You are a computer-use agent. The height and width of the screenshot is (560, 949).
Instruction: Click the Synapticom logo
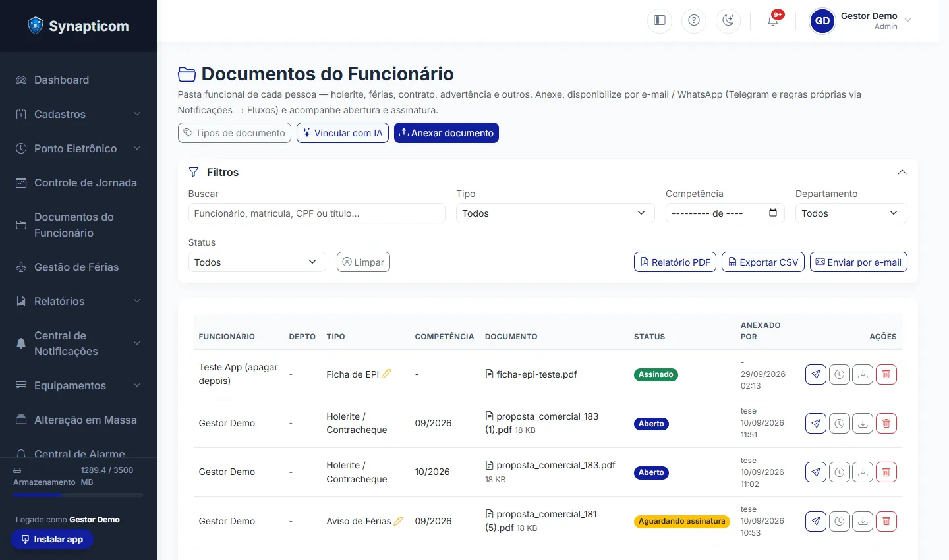coord(78,26)
